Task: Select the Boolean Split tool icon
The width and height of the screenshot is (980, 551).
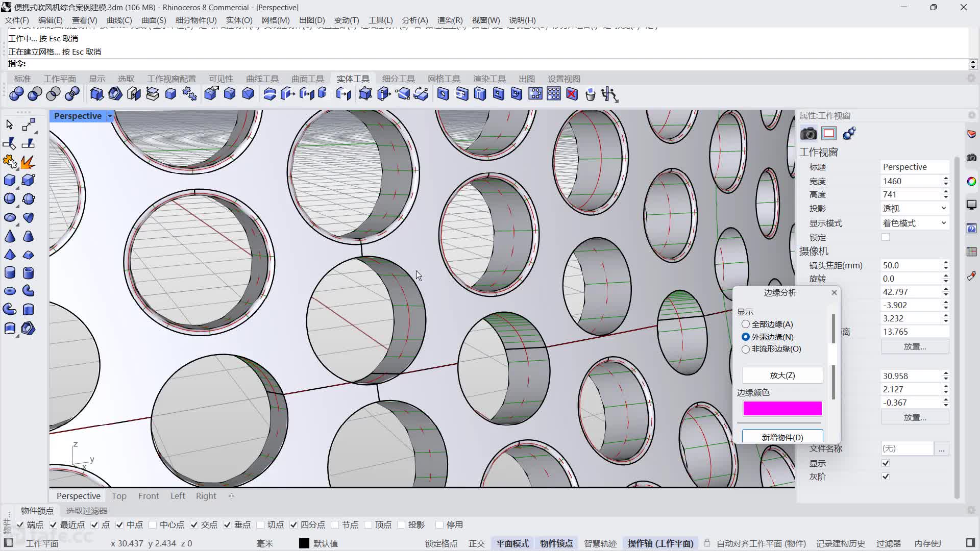Action: coord(72,94)
